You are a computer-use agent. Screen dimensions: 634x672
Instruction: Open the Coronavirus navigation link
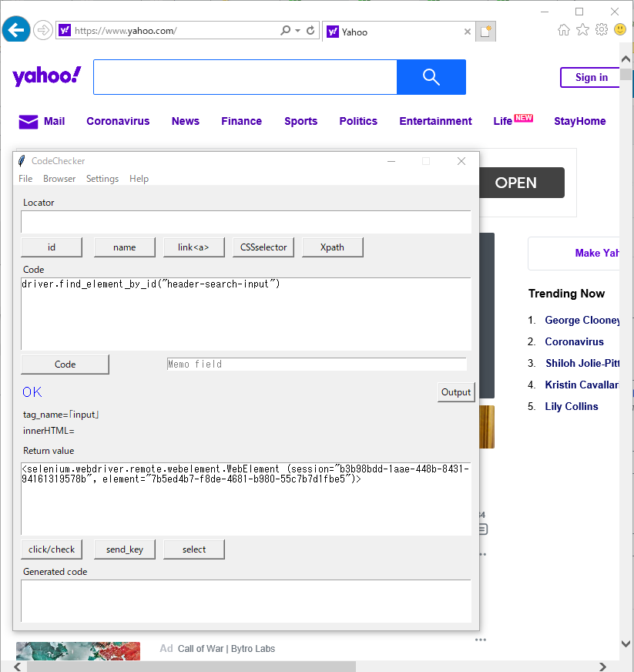click(118, 121)
